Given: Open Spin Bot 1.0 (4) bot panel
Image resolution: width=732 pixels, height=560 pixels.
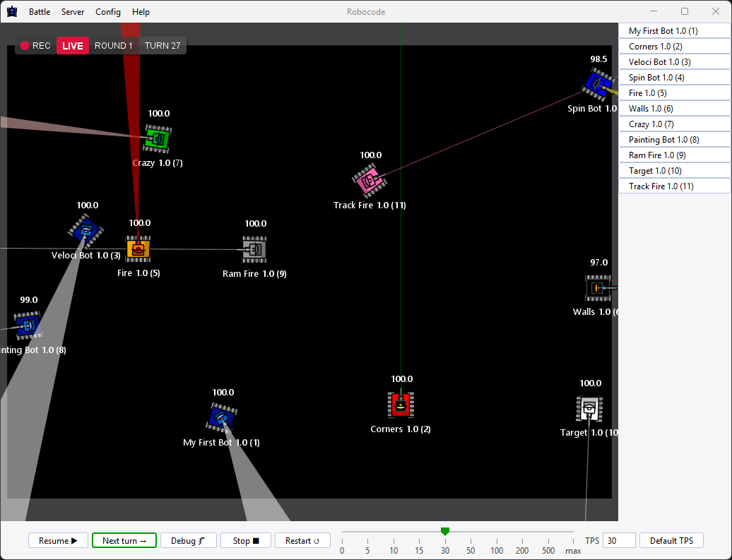Looking at the screenshot, I should click(x=675, y=78).
